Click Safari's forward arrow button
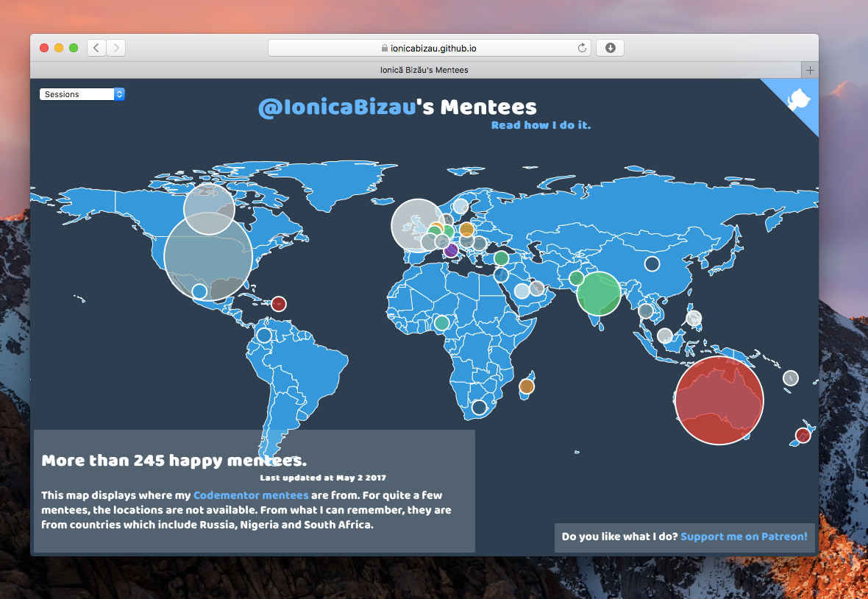The height and width of the screenshot is (599, 868). (115, 48)
